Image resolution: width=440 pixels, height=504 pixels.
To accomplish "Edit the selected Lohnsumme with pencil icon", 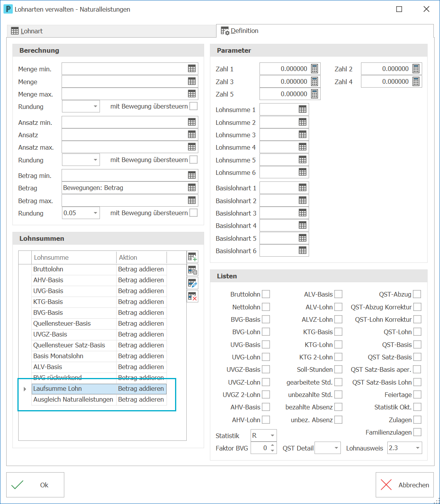I will point(192,283).
